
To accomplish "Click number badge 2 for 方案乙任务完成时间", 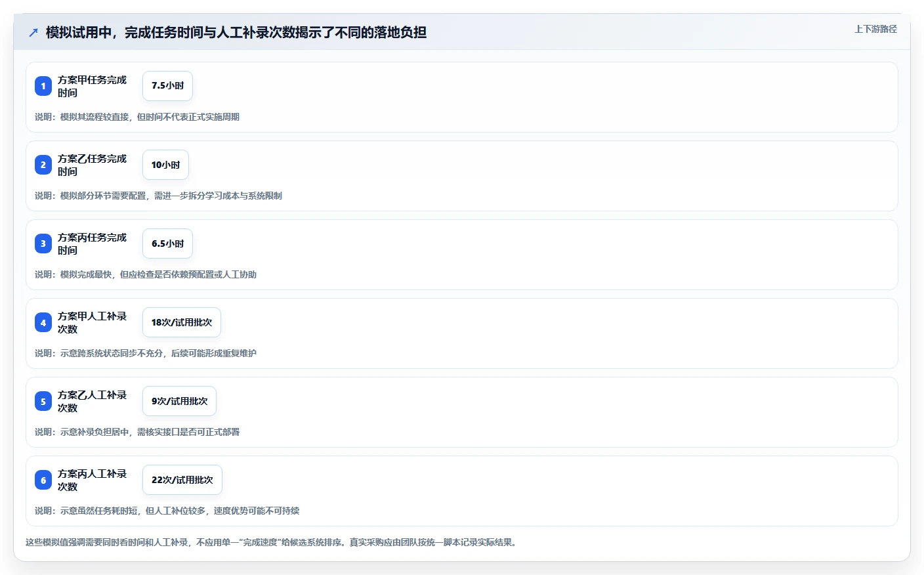I will [x=43, y=165].
